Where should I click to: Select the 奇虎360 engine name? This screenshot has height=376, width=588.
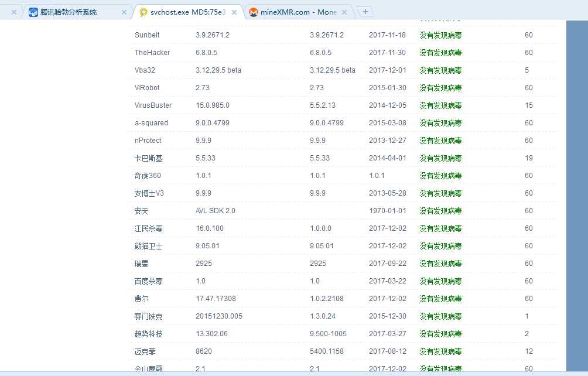[x=148, y=176]
